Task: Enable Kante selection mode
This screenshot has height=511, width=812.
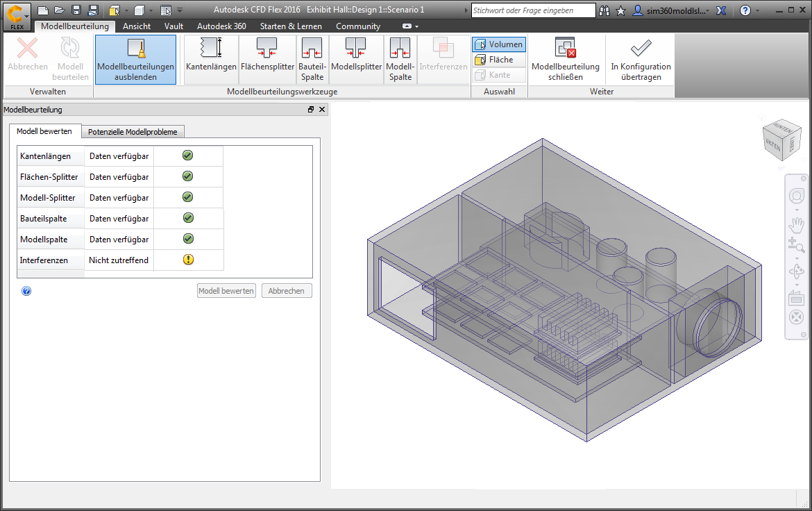Action: [499, 75]
